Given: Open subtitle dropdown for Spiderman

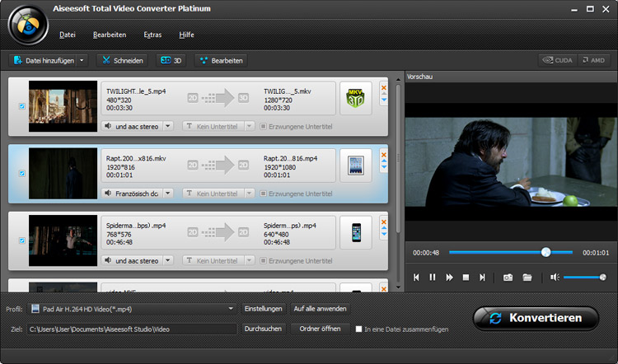Looking at the screenshot, I should [x=249, y=261].
